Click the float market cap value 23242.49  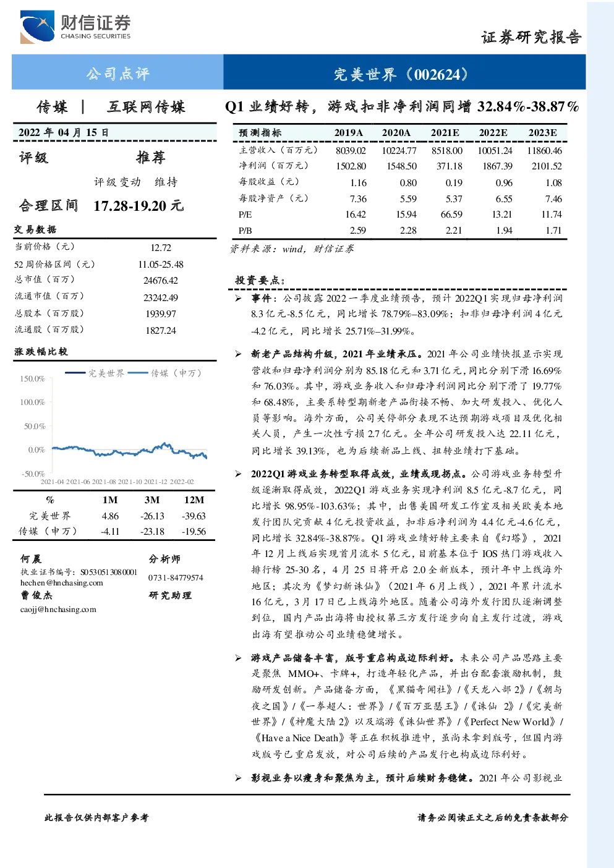161,297
